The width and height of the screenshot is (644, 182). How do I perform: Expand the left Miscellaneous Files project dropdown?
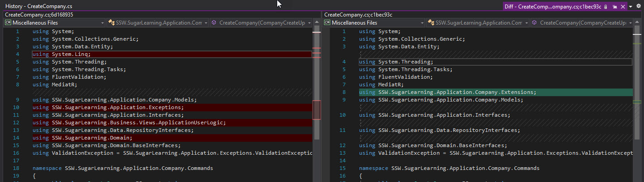click(x=103, y=23)
